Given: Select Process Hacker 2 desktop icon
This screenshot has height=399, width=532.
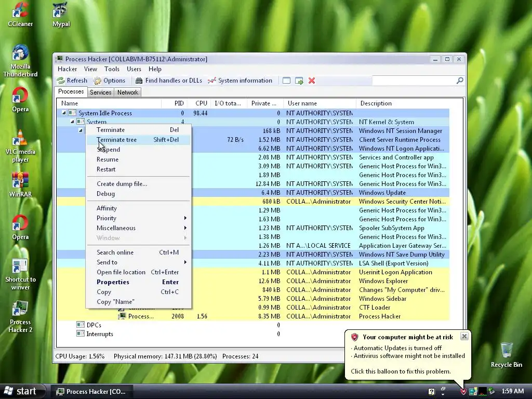Looking at the screenshot, I should pos(20,317).
